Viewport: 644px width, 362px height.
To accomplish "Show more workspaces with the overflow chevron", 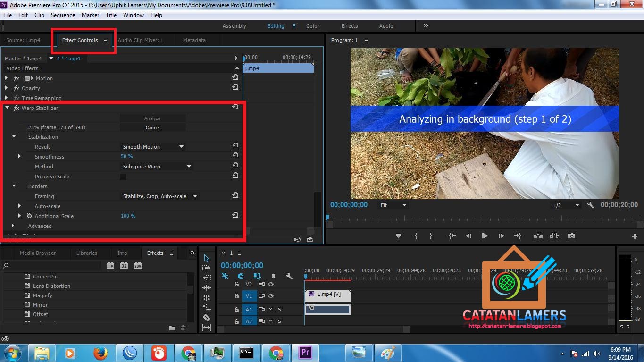I will (x=426, y=26).
